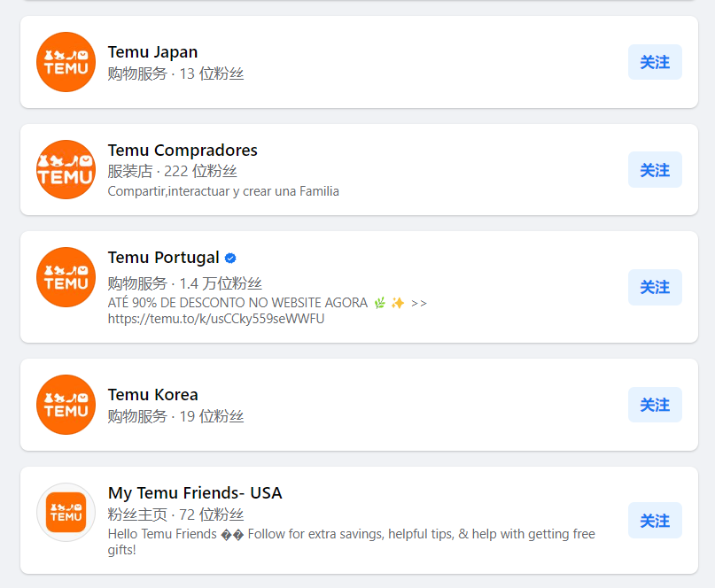Follow My Temu Friends- USA page
Image resolution: width=715 pixels, height=588 pixels.
(655, 520)
